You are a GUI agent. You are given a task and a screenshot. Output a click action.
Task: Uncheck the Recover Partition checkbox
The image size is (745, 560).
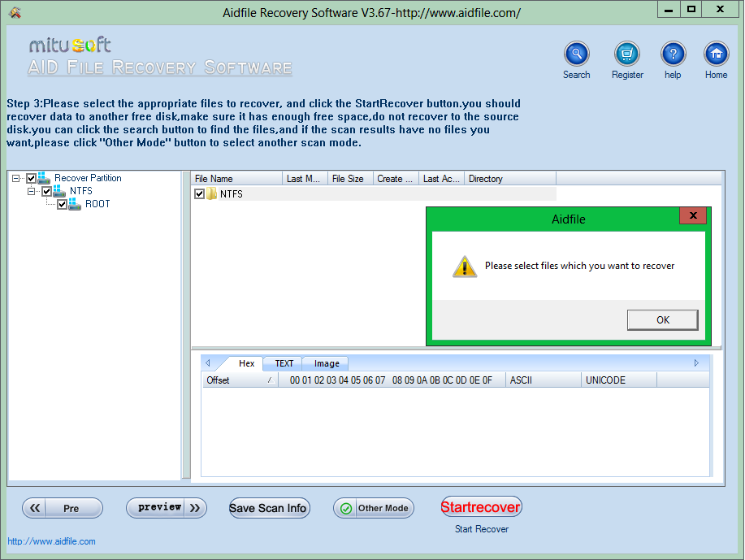(x=32, y=178)
